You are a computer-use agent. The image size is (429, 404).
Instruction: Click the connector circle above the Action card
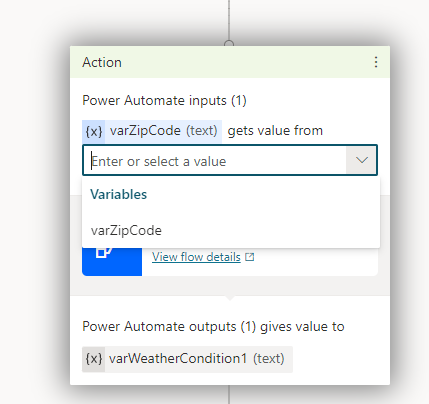click(x=229, y=43)
